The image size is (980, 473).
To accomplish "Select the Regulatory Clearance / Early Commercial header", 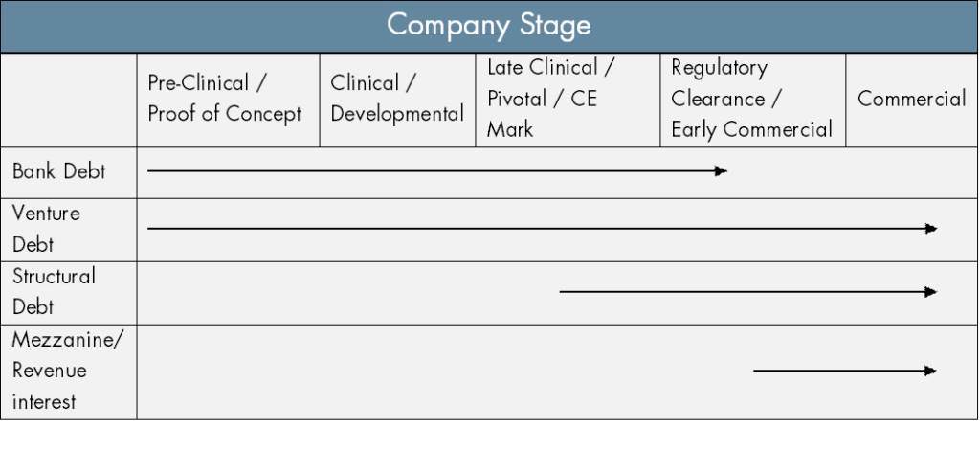I will coord(752,101).
